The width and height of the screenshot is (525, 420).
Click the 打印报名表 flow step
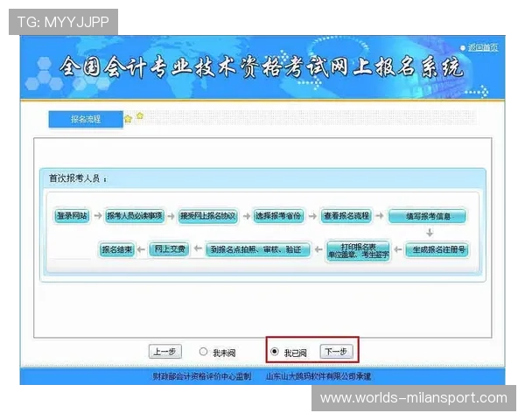[358, 250]
